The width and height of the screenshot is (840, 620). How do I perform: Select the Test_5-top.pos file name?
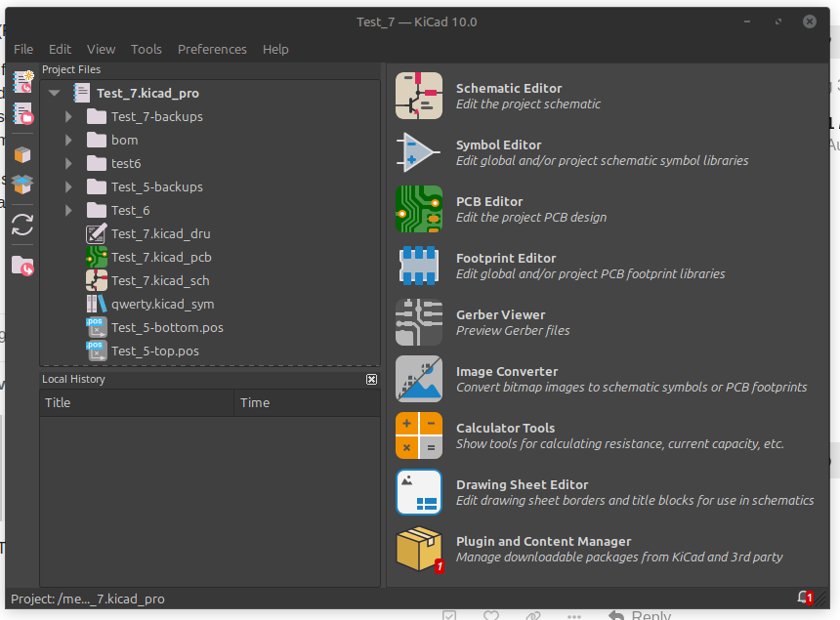pyautogui.click(x=155, y=351)
